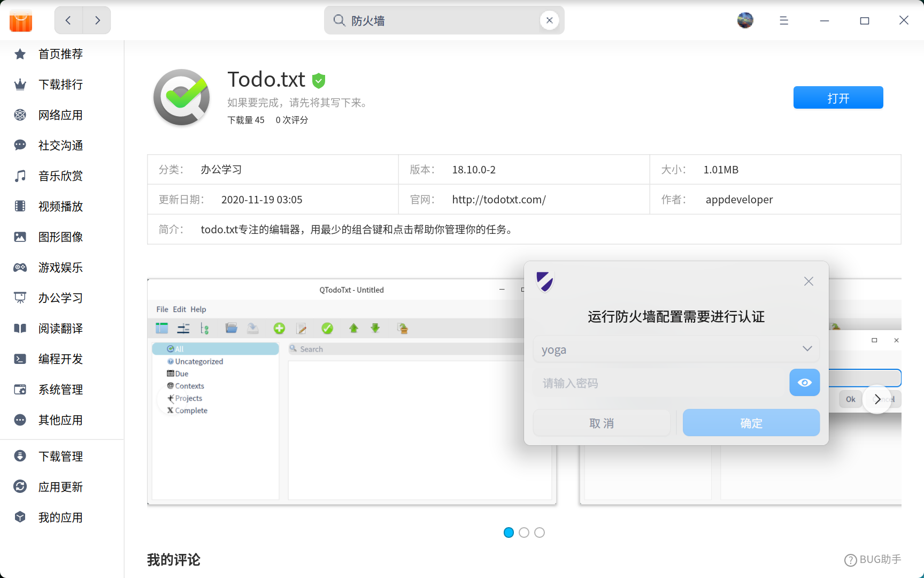Click the author name appdeveloper
The height and width of the screenshot is (578, 924).
click(739, 200)
